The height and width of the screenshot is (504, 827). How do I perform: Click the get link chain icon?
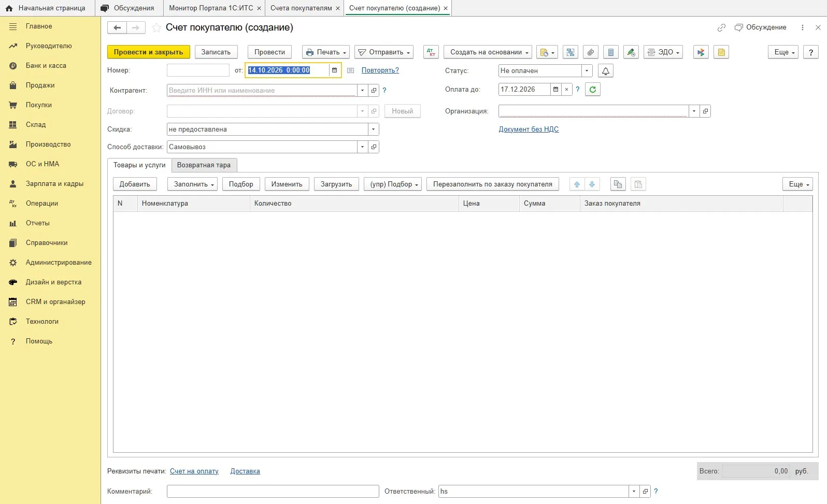tap(721, 27)
